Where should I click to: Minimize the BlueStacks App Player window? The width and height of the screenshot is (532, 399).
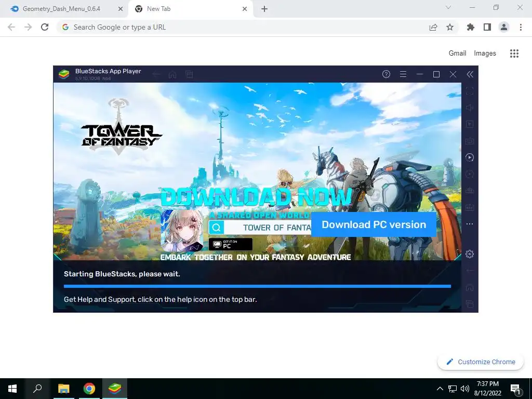pos(420,74)
